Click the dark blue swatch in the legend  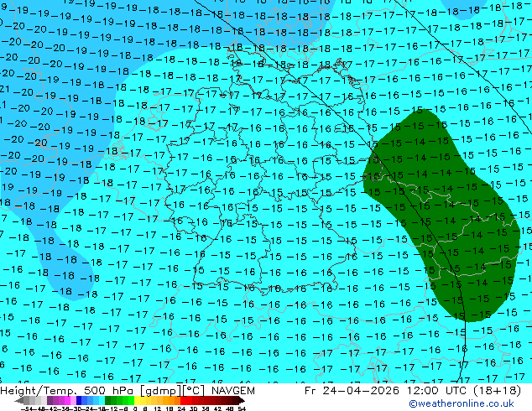coord(79,401)
